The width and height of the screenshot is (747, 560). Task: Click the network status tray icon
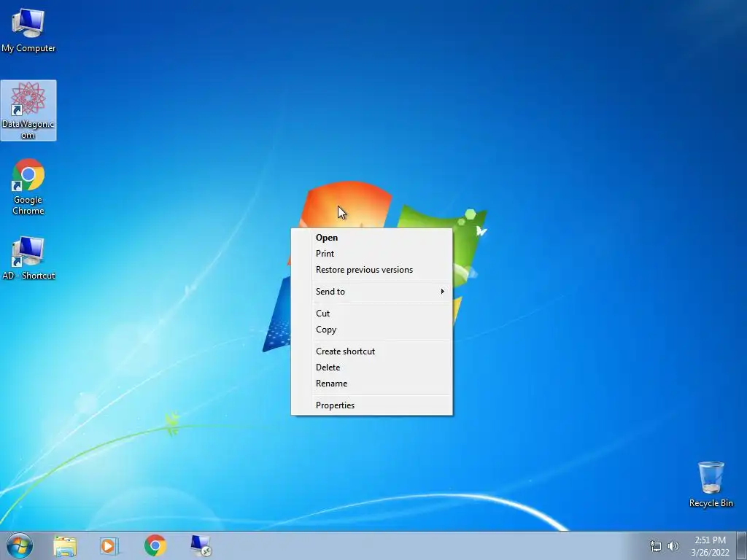coord(656,546)
